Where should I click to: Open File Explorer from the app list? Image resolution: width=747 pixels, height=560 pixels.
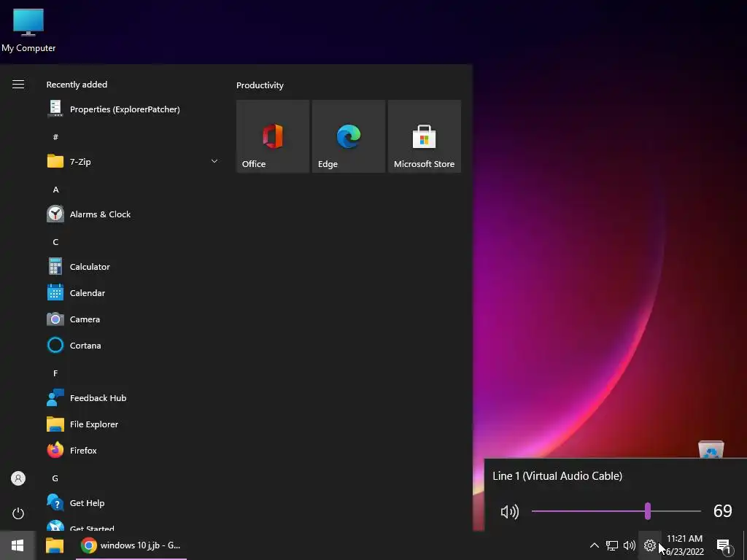[133, 424]
